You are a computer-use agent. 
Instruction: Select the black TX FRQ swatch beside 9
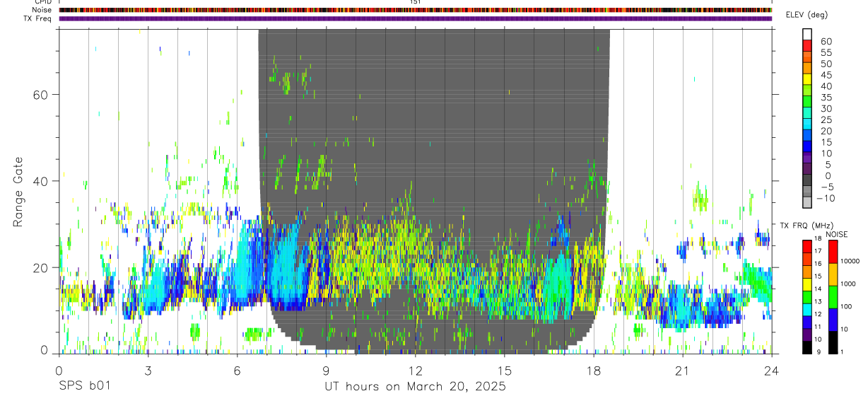pyautogui.click(x=807, y=347)
